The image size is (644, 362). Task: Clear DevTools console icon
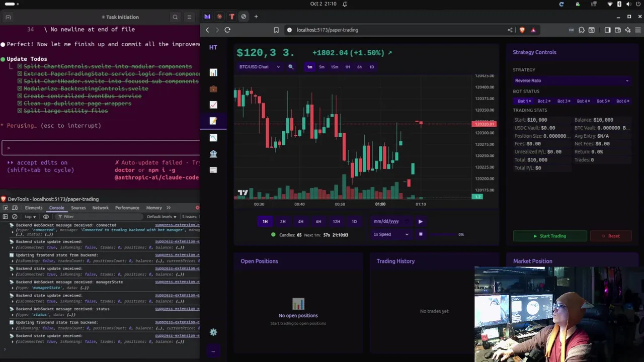click(15, 217)
